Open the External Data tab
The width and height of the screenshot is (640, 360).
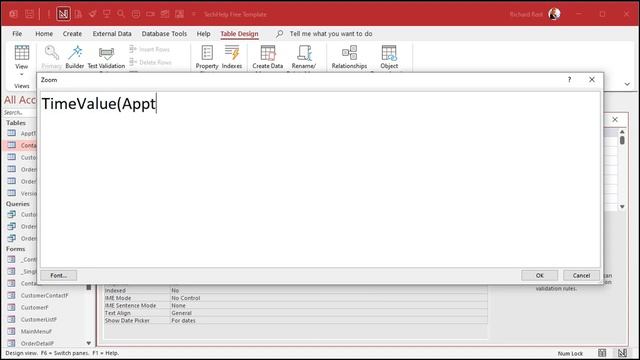(x=112, y=34)
